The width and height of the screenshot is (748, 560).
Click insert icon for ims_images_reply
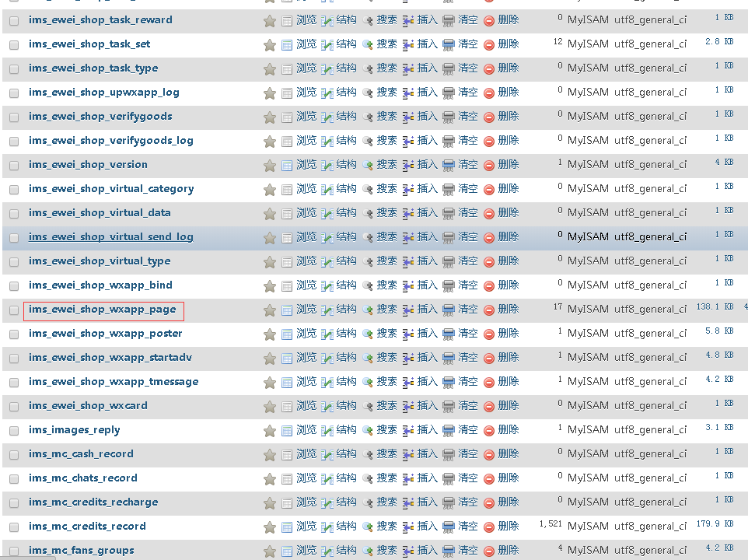408,431
